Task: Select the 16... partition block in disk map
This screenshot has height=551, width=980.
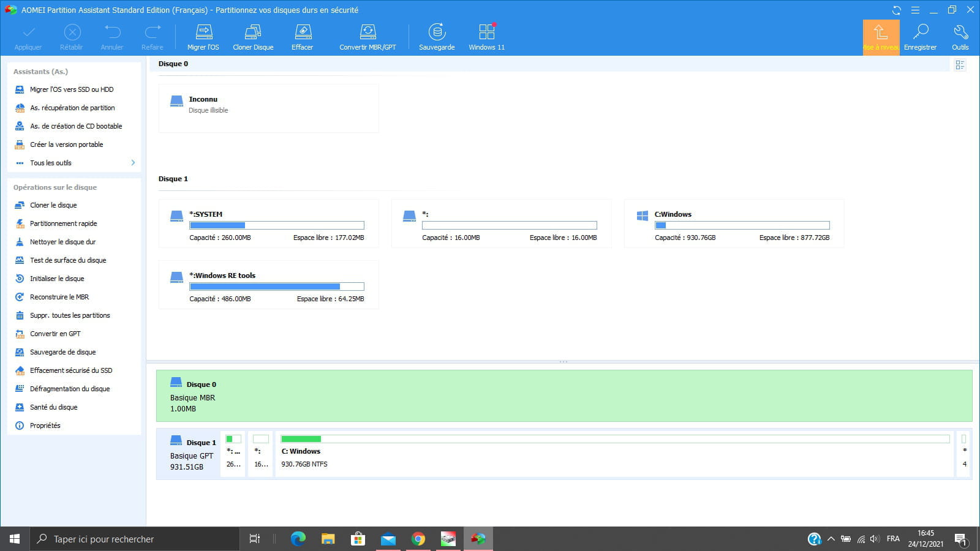Action: 261,453
